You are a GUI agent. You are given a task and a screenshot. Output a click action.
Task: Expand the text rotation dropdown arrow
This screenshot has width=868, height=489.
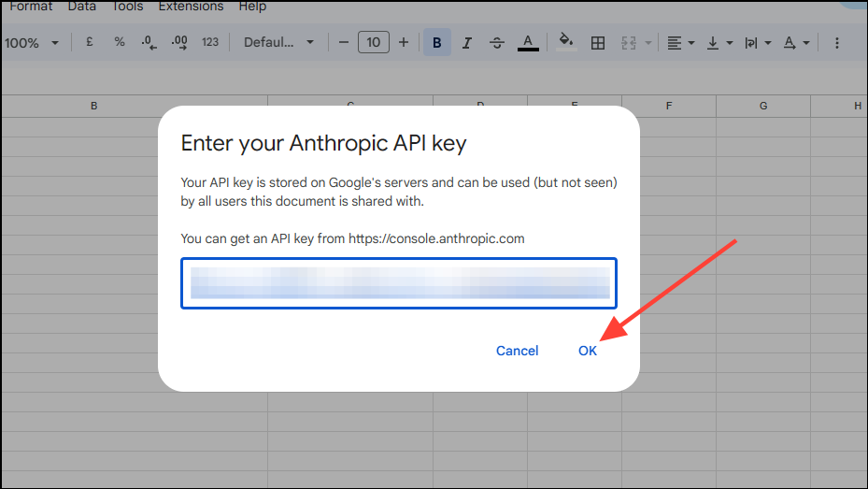tap(806, 43)
